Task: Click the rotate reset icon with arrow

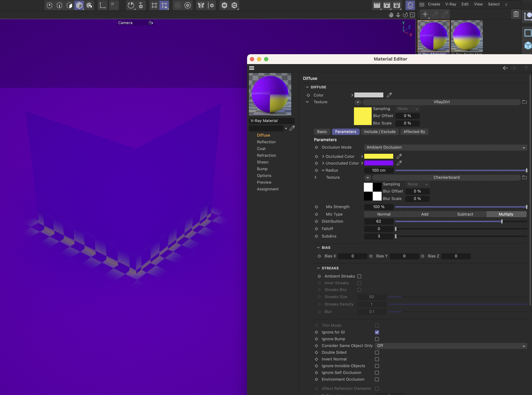Action: tap(131, 5)
